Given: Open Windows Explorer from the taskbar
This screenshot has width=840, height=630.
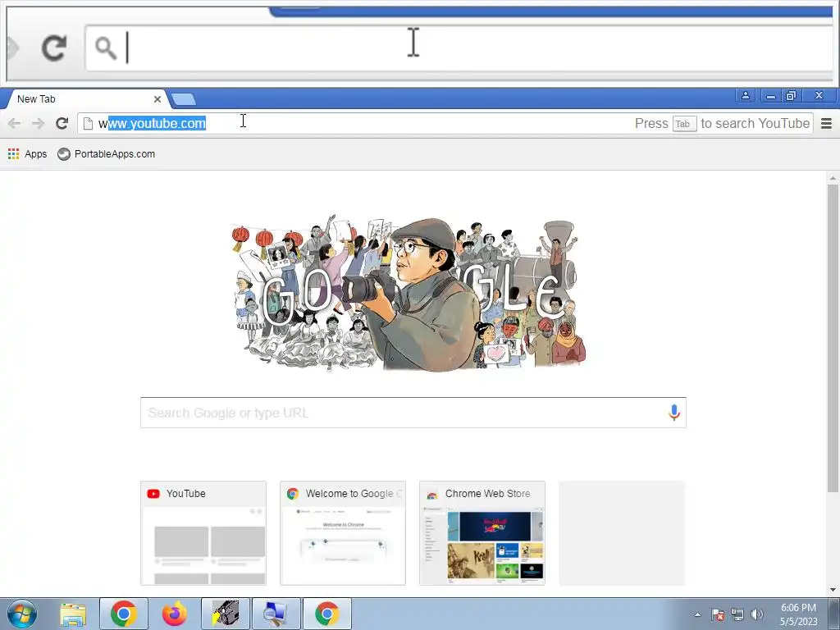Looking at the screenshot, I should tap(72, 614).
